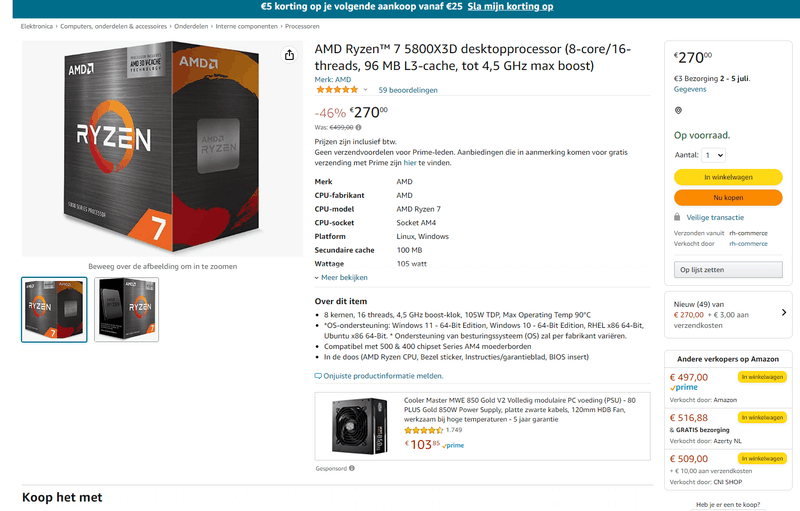Expand Meer bekijken product details
The height and width of the screenshot is (511, 800).
[341, 277]
